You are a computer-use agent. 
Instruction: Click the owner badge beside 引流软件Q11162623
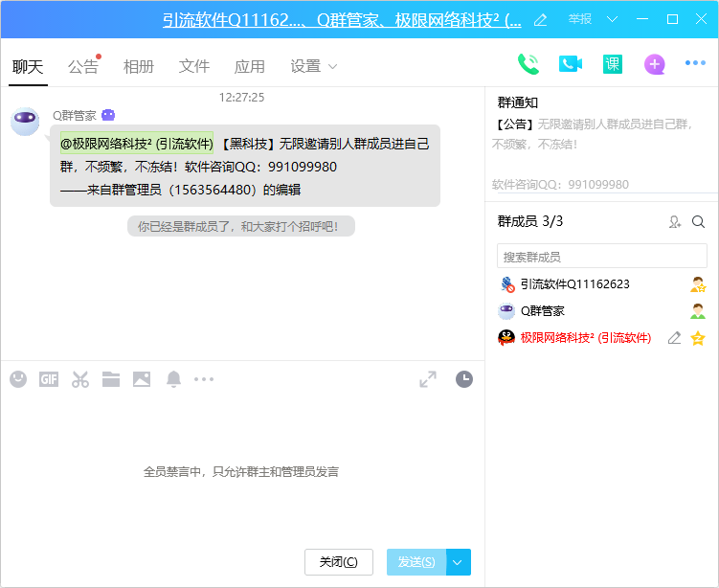[697, 284]
